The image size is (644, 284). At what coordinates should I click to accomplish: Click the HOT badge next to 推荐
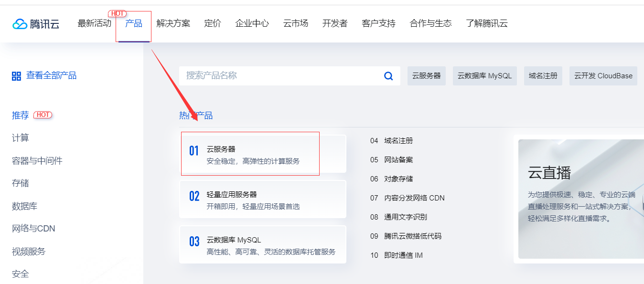coord(43,115)
